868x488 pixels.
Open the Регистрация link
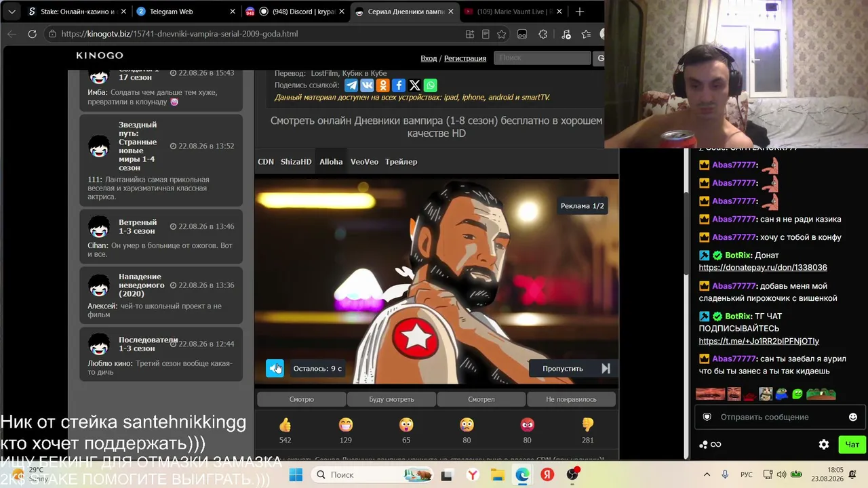tap(465, 58)
